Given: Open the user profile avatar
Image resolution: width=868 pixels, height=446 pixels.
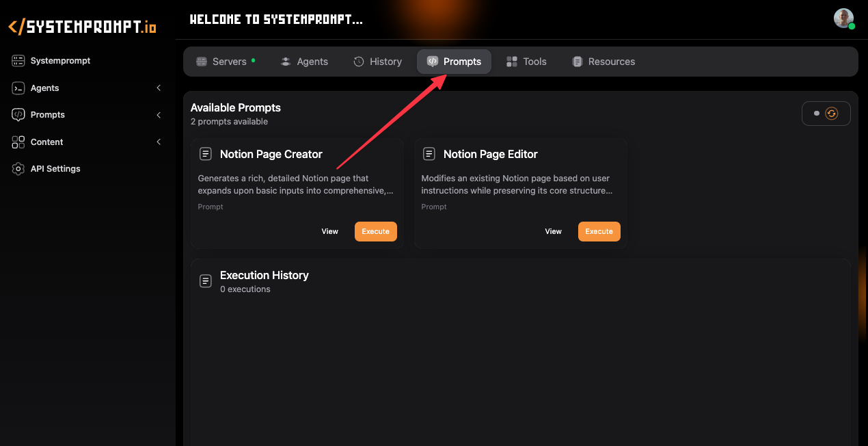Looking at the screenshot, I should pos(843,18).
